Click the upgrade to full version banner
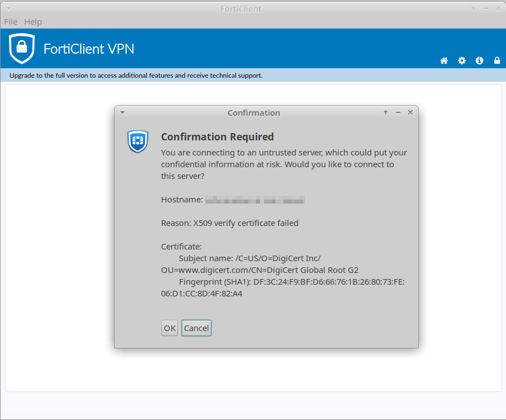Screen dimensions: 506x420 tap(136, 75)
